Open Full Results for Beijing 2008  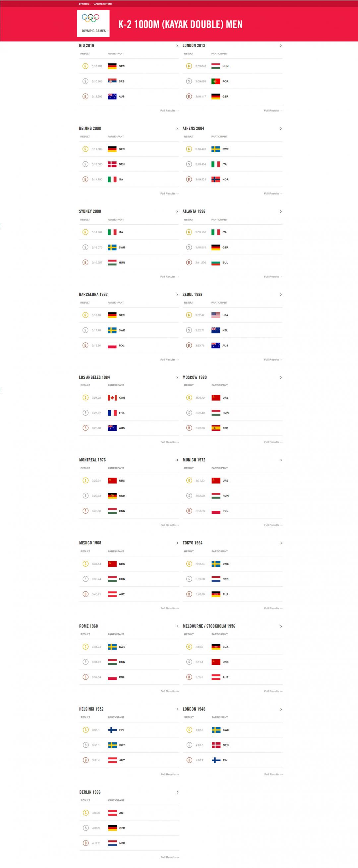click(170, 194)
